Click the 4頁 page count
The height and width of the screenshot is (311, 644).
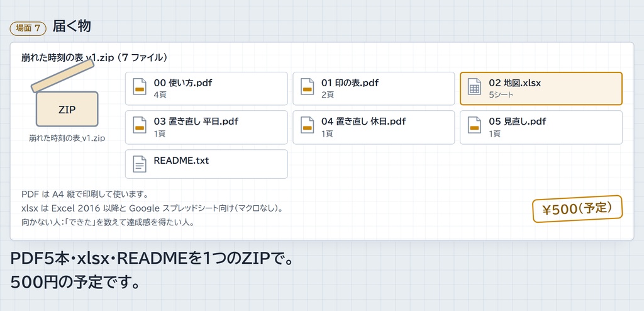160,95
